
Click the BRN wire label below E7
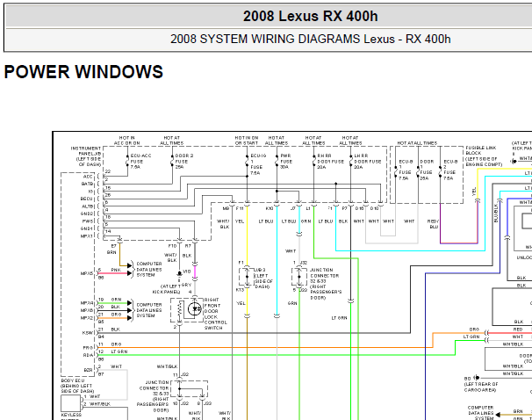click(x=111, y=252)
